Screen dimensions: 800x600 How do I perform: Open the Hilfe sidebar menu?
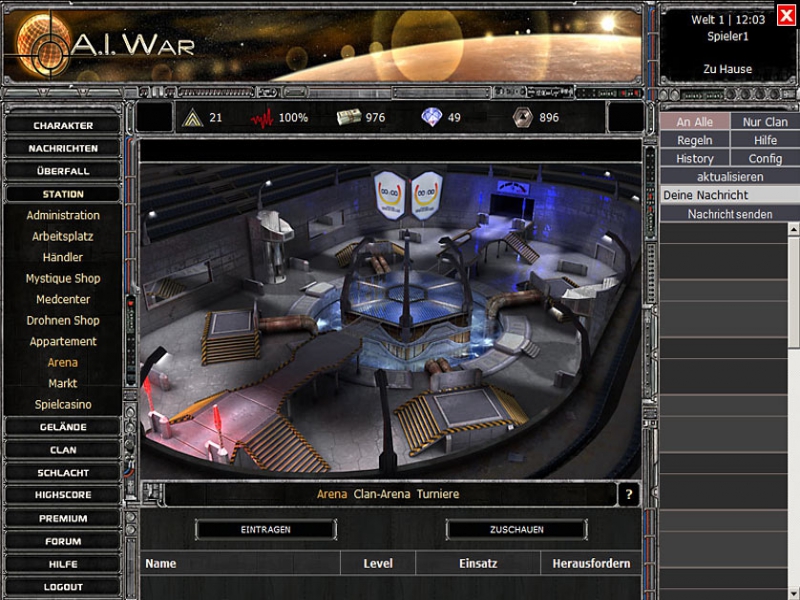[63, 564]
